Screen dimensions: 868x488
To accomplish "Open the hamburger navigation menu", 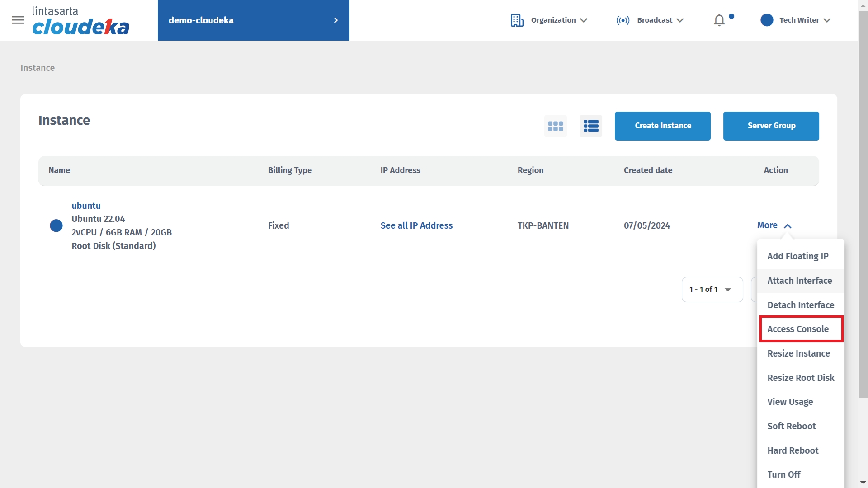I will [x=18, y=20].
